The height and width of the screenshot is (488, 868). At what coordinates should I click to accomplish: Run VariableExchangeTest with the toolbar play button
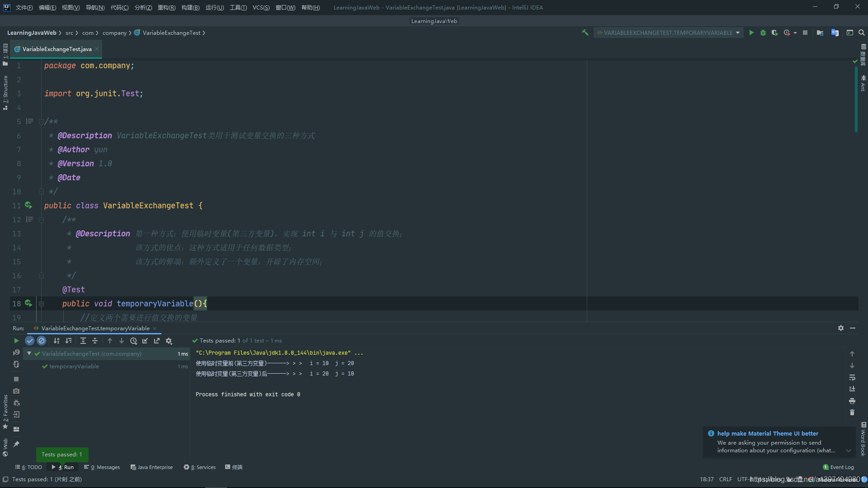click(751, 33)
